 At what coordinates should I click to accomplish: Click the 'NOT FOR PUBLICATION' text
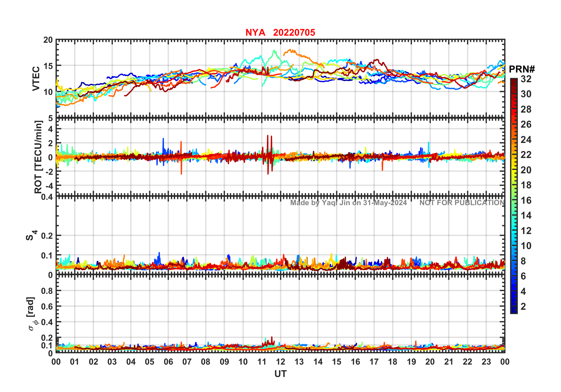pos(462,203)
